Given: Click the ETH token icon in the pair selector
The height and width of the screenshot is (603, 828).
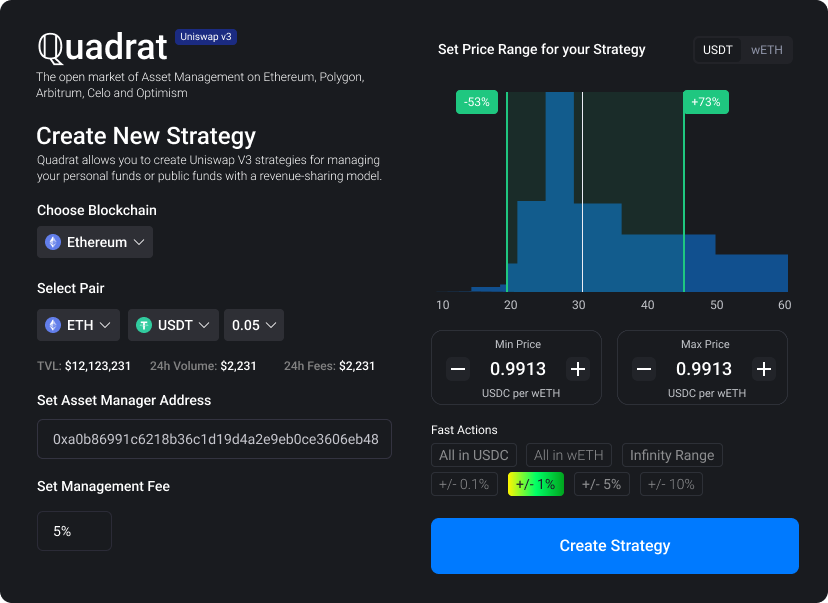Looking at the screenshot, I should coord(54,325).
